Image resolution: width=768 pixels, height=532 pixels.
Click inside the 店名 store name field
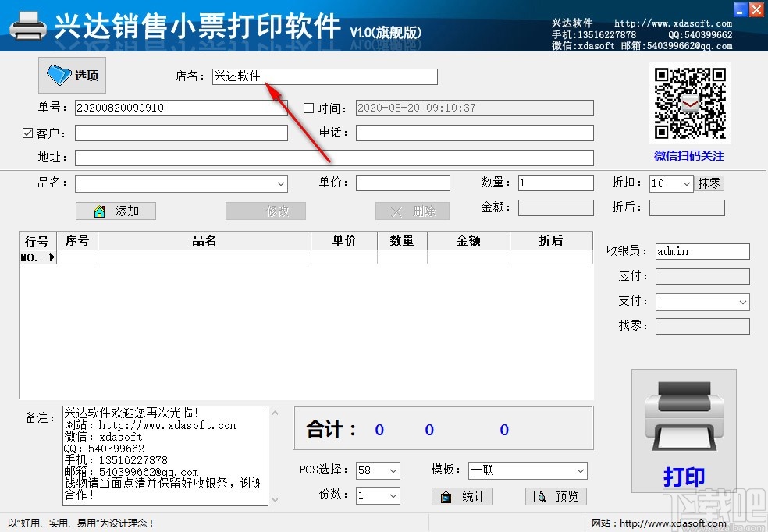point(324,76)
